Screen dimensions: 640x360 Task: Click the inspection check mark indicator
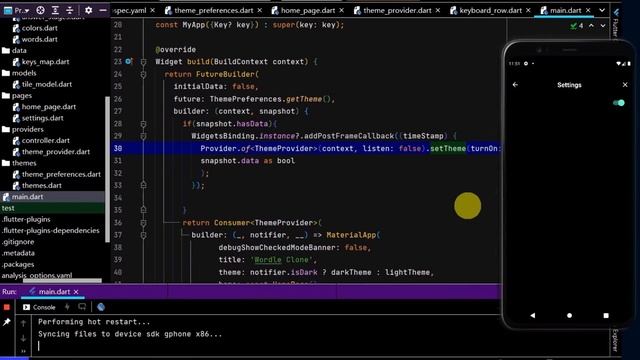click(x=577, y=26)
